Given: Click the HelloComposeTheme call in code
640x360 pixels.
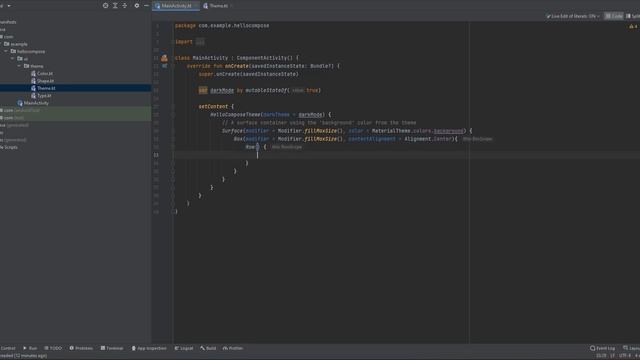Looking at the screenshot, I should pyautogui.click(x=235, y=115).
